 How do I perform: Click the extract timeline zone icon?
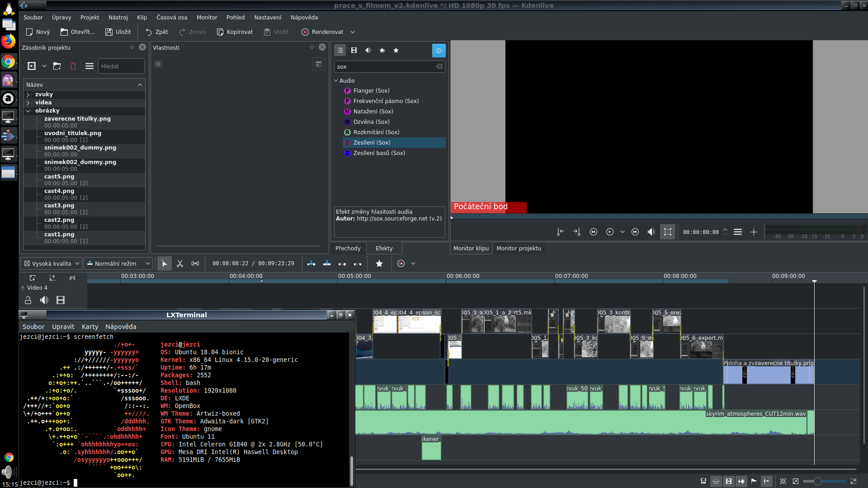click(342, 263)
